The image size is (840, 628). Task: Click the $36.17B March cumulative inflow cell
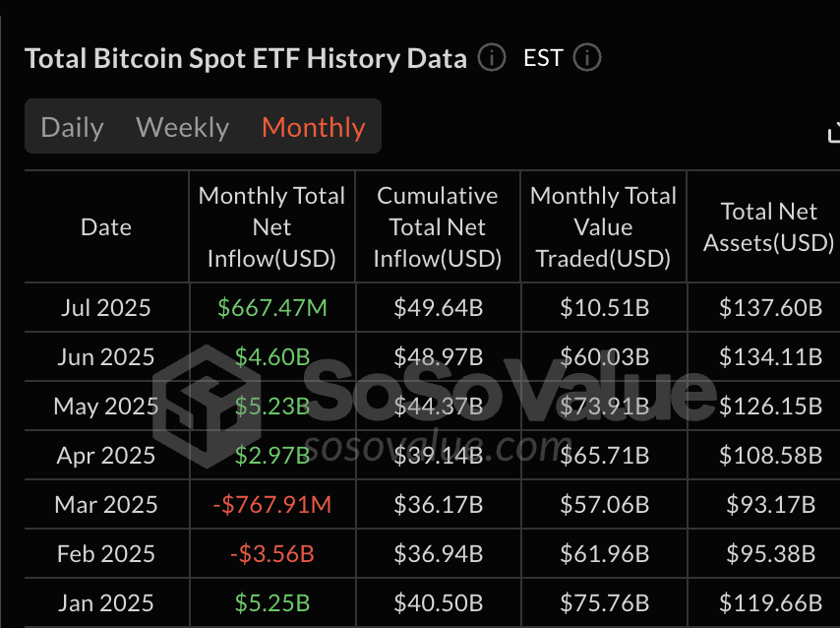(x=439, y=505)
